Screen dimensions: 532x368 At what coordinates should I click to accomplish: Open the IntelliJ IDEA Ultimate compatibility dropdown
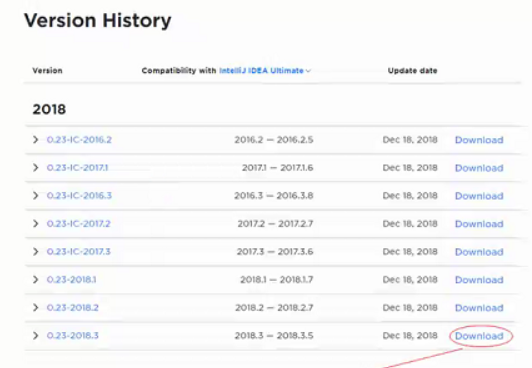coord(265,71)
